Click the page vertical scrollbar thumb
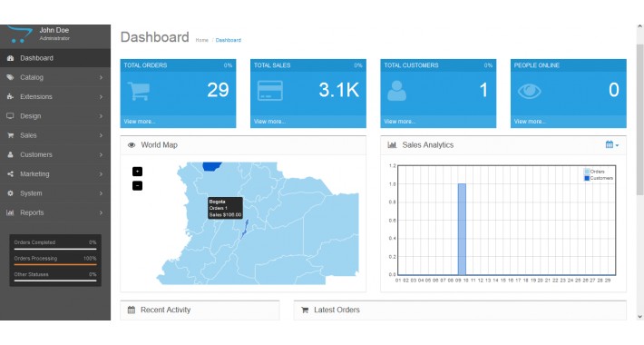 [639, 119]
